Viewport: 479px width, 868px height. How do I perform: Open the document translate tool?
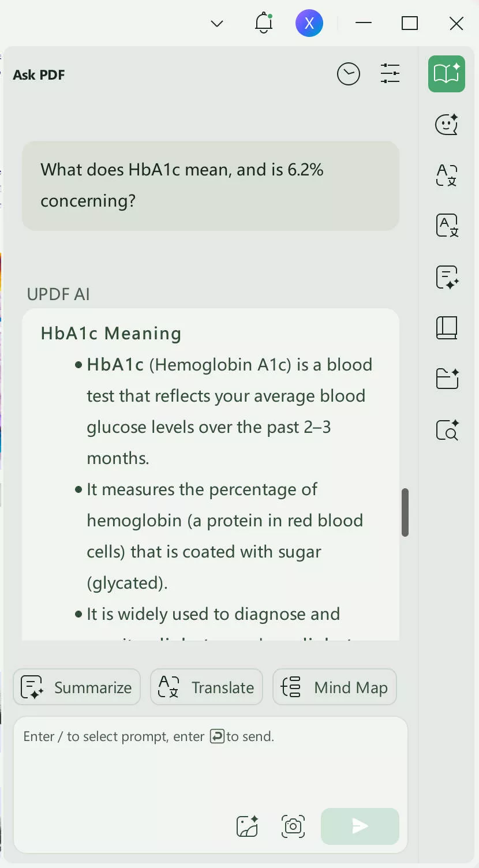coord(446,226)
